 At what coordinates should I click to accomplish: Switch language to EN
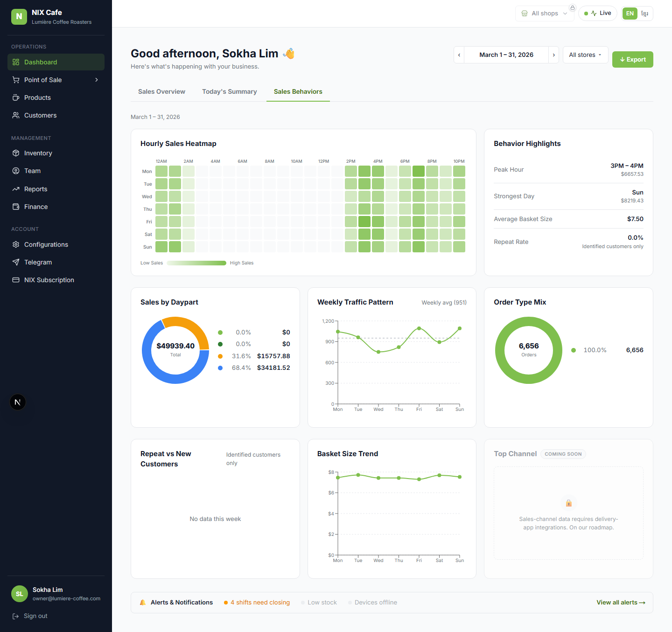pyautogui.click(x=630, y=14)
